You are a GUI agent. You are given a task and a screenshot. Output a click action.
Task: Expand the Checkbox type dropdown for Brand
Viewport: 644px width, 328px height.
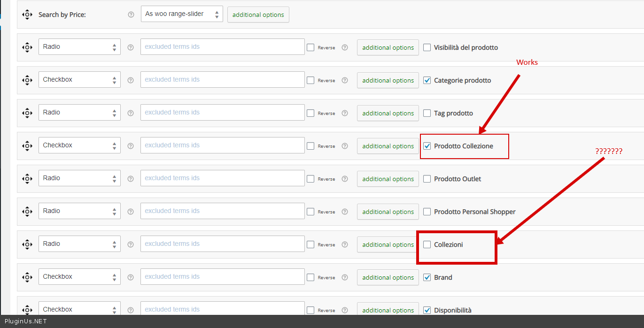pos(79,277)
